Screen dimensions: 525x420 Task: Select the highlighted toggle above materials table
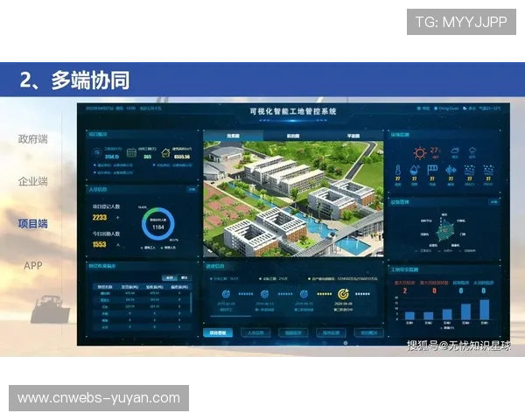coord(170,277)
